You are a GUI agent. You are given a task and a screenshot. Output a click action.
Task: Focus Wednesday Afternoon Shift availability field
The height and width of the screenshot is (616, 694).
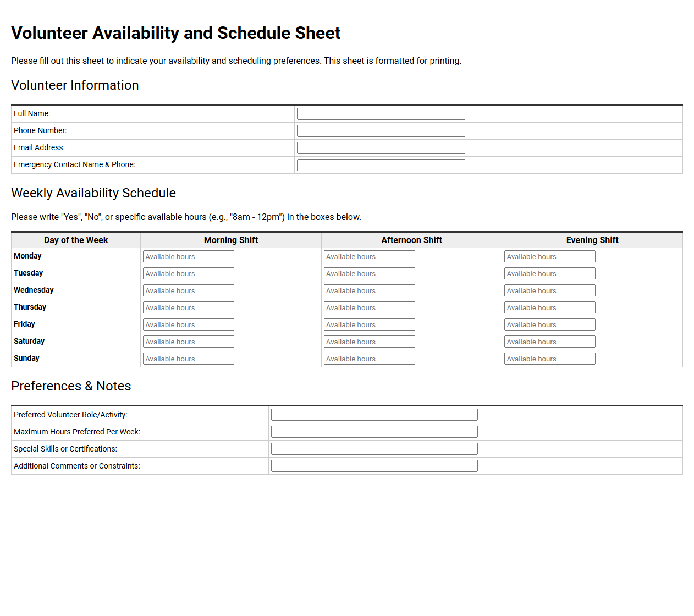pyautogui.click(x=369, y=290)
